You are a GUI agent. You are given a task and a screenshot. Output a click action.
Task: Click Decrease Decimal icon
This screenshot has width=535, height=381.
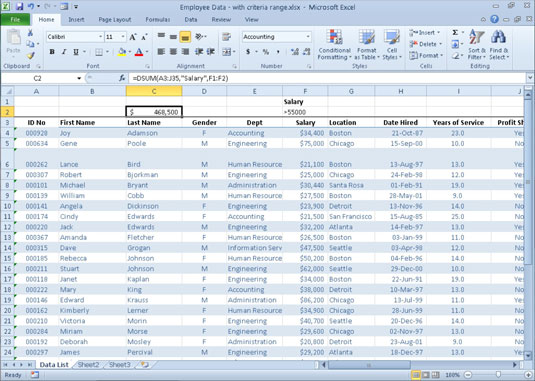pos(306,52)
